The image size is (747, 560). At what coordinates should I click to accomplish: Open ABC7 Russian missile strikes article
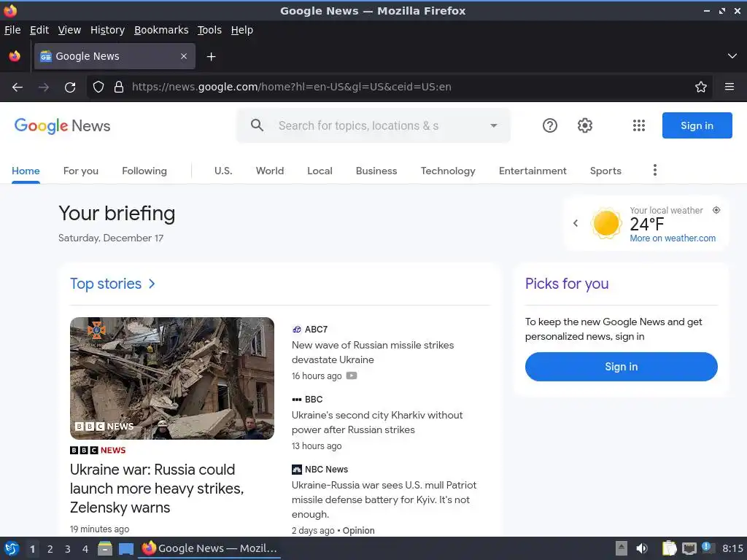point(373,352)
